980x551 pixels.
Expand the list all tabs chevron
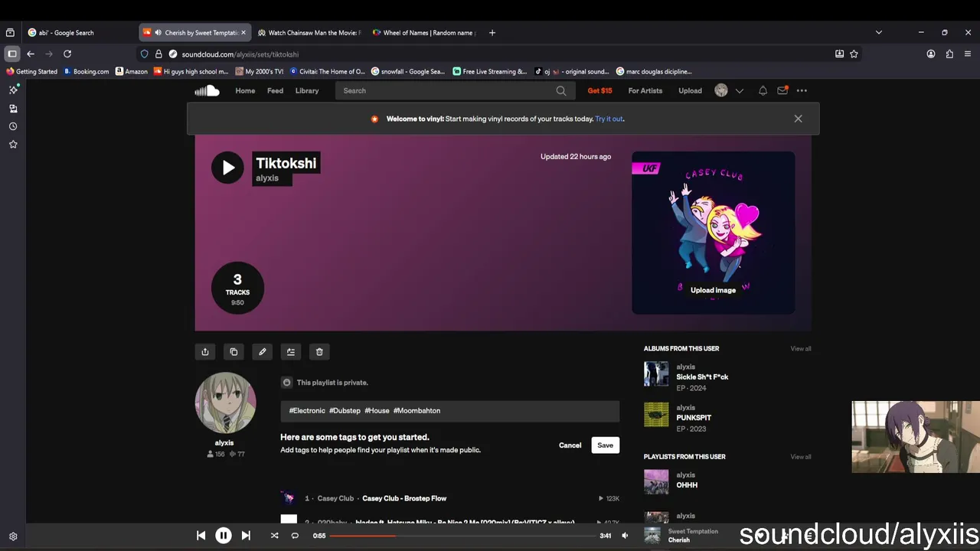pos(879,33)
